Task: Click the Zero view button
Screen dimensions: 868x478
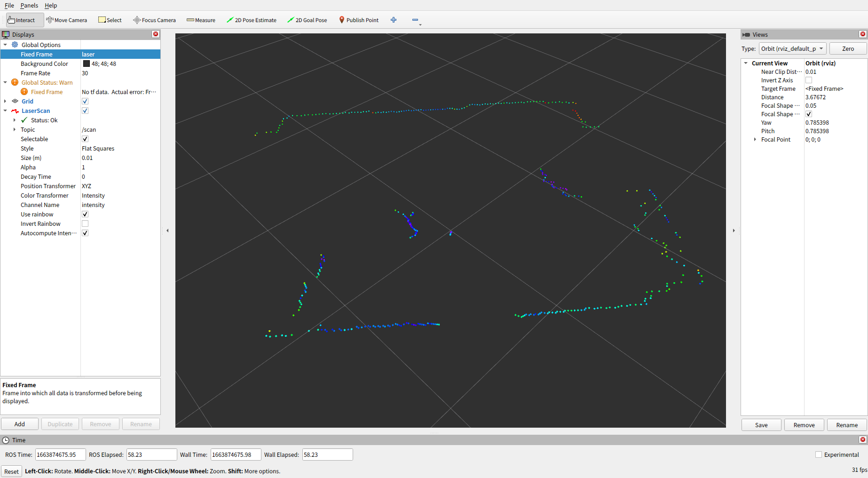Action: pos(848,48)
